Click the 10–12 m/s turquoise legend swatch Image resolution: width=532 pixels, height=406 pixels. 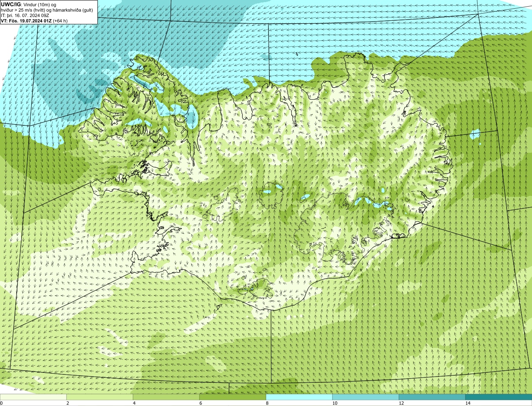coord(366,397)
